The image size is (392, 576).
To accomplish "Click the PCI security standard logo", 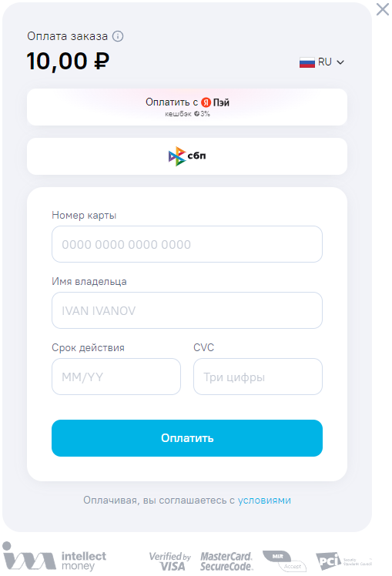I will (x=344, y=561).
